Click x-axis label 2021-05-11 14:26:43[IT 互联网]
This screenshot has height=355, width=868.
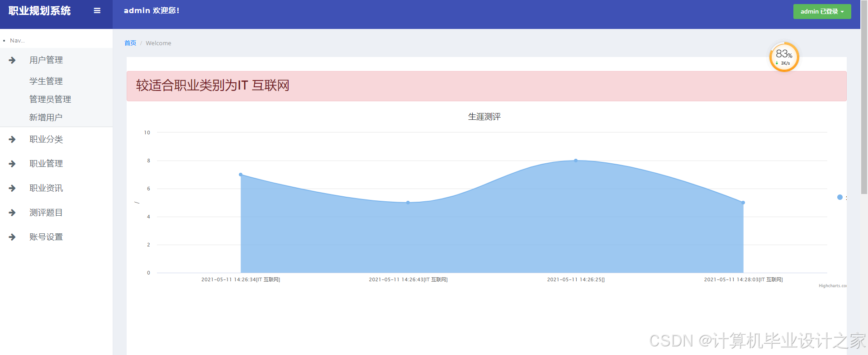408,279
